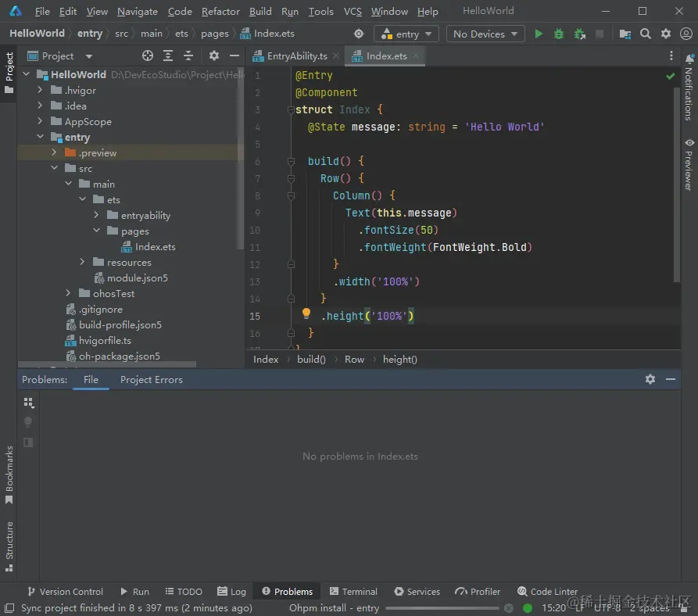Click the locate file crosshair icon in Project panel

[x=148, y=56]
